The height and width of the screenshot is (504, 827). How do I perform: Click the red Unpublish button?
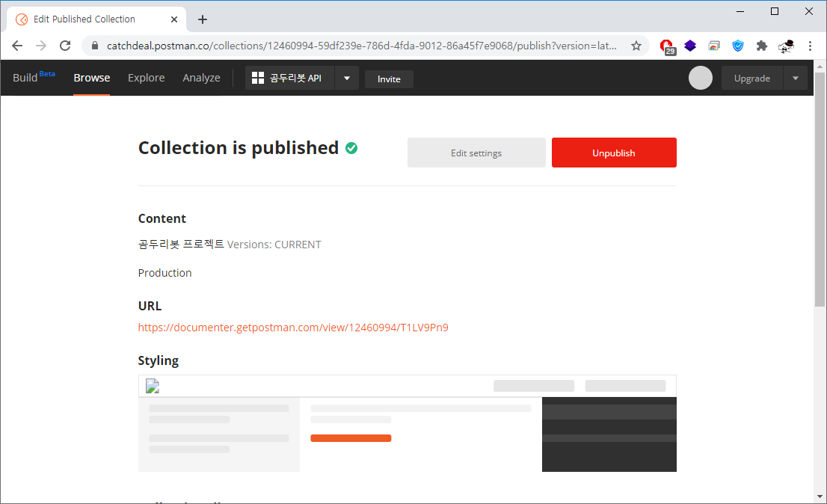coord(614,153)
